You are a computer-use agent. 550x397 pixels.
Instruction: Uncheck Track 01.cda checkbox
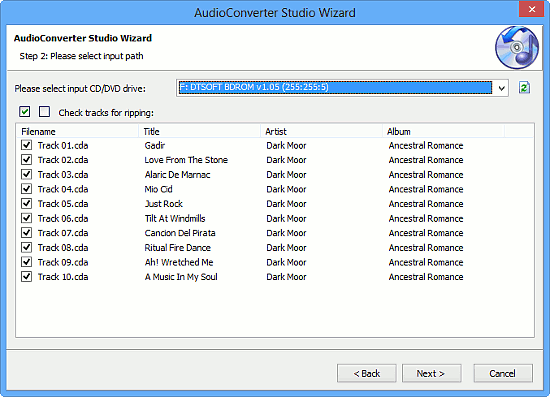click(x=26, y=145)
